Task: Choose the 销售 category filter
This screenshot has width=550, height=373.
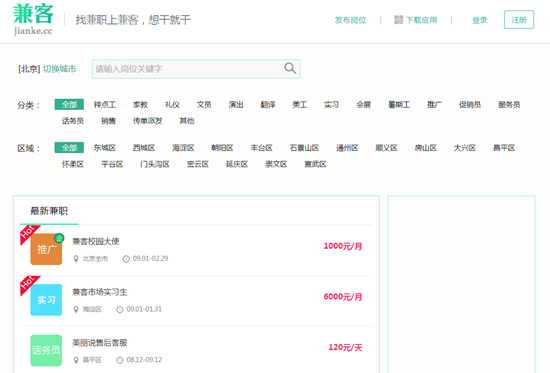Action: coord(108,121)
